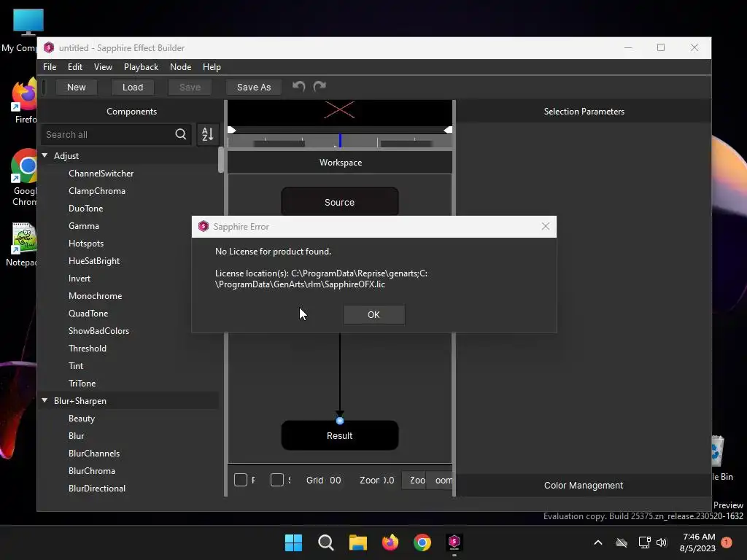
Task: Open the Node menu
Action: (181, 67)
